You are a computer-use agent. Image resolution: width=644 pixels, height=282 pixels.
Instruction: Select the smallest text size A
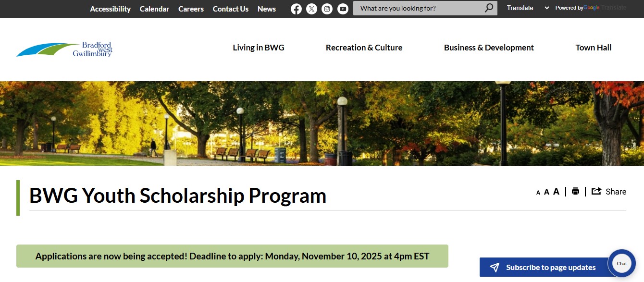(x=538, y=193)
